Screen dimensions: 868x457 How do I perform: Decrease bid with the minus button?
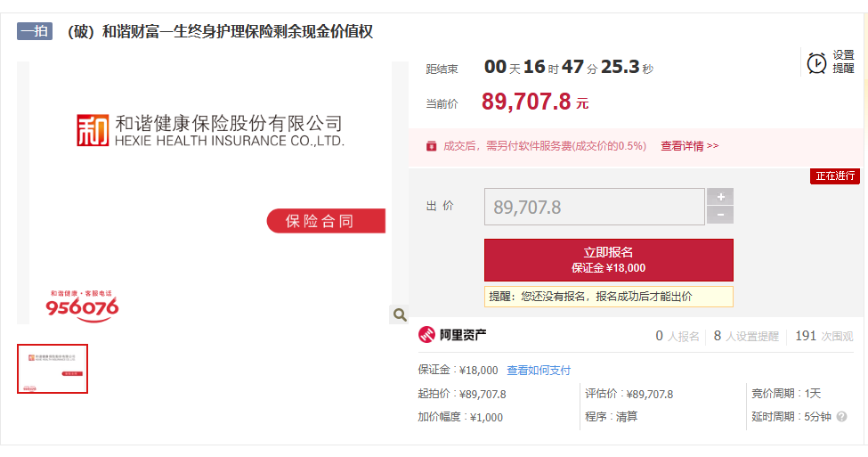tap(720, 215)
